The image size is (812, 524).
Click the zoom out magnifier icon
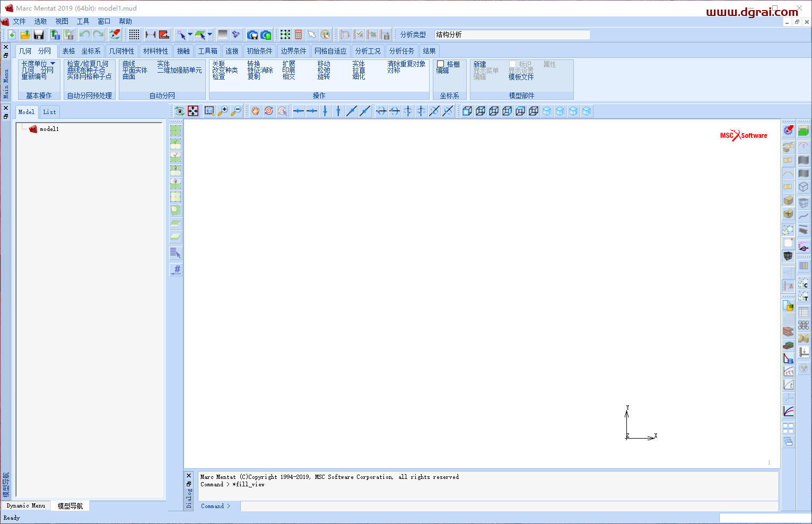[236, 111]
